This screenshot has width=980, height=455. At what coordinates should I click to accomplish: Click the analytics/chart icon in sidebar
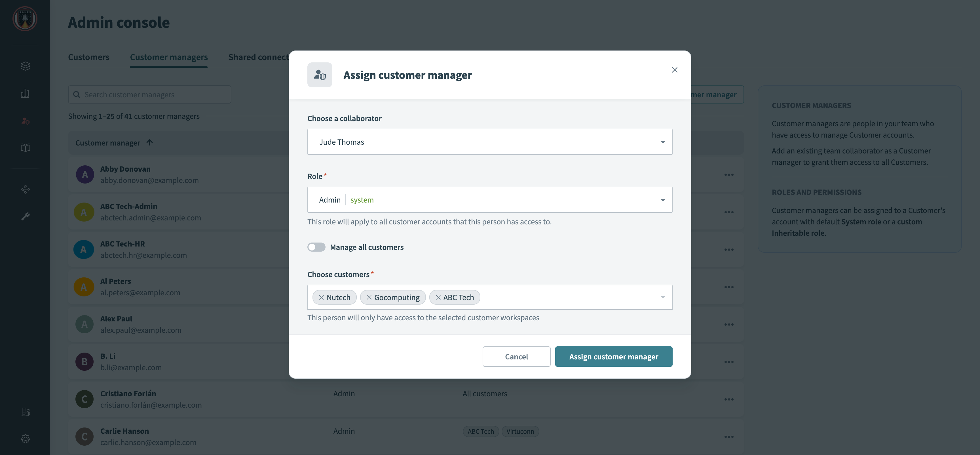(25, 92)
